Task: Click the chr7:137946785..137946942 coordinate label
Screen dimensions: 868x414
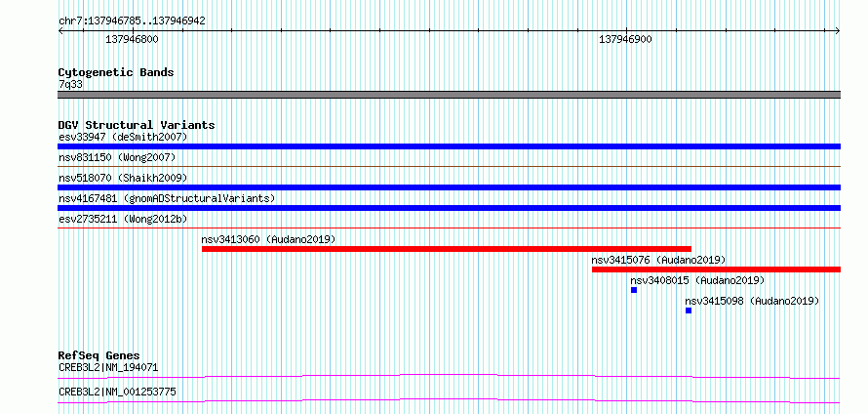Action: (132, 21)
